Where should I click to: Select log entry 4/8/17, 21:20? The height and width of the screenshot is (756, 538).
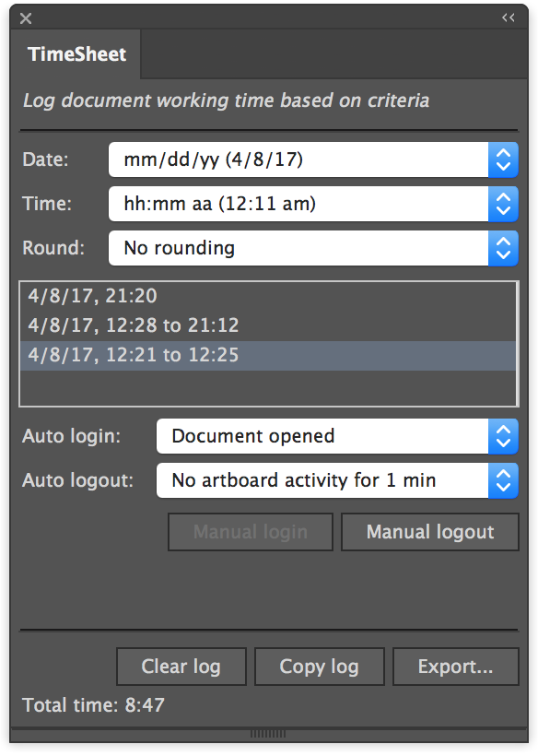click(x=268, y=296)
